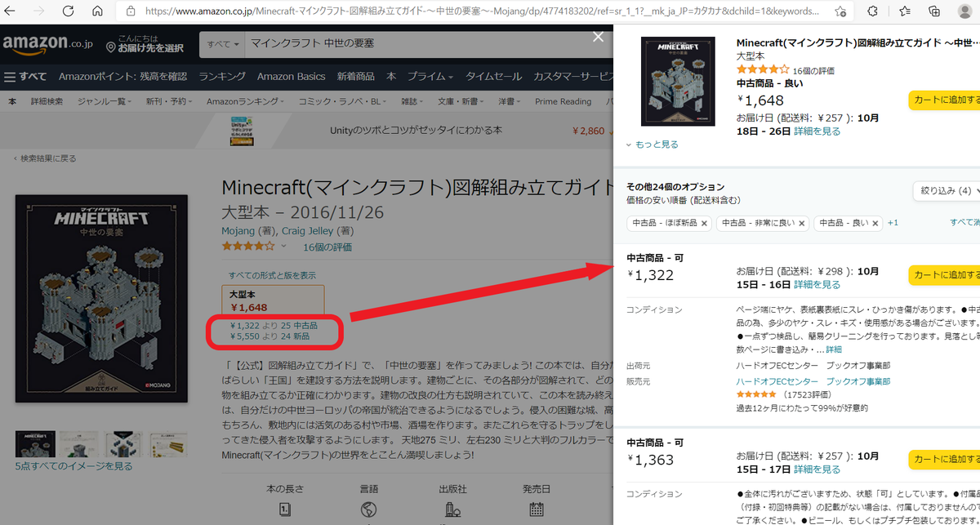Expand the ジャンル一覧 dropdown
This screenshot has width=980, height=525.
tap(105, 101)
